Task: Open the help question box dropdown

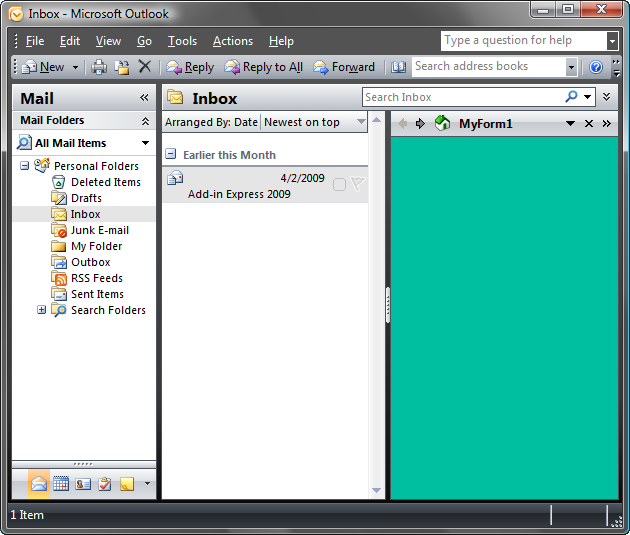Action: click(x=612, y=41)
